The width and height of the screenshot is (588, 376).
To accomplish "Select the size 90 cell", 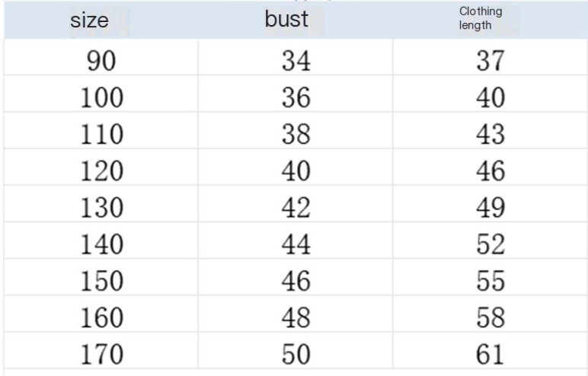I will coord(101,62).
